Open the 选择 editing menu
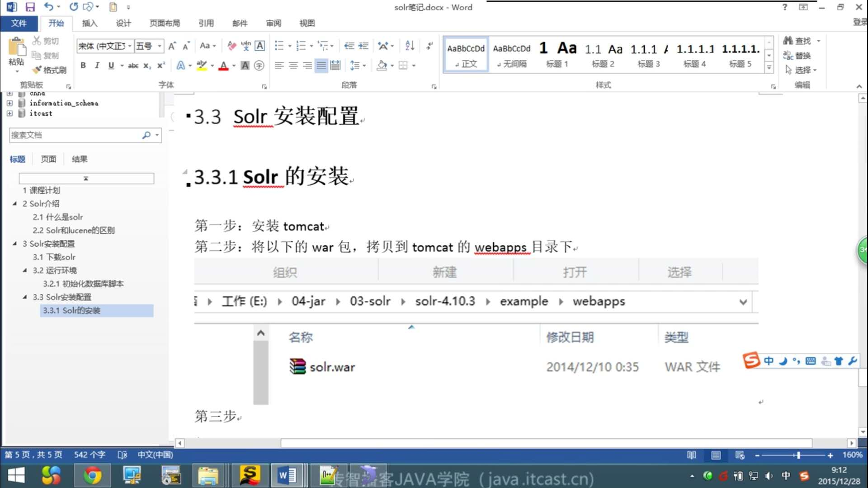The height and width of the screenshot is (488, 868). (801, 70)
